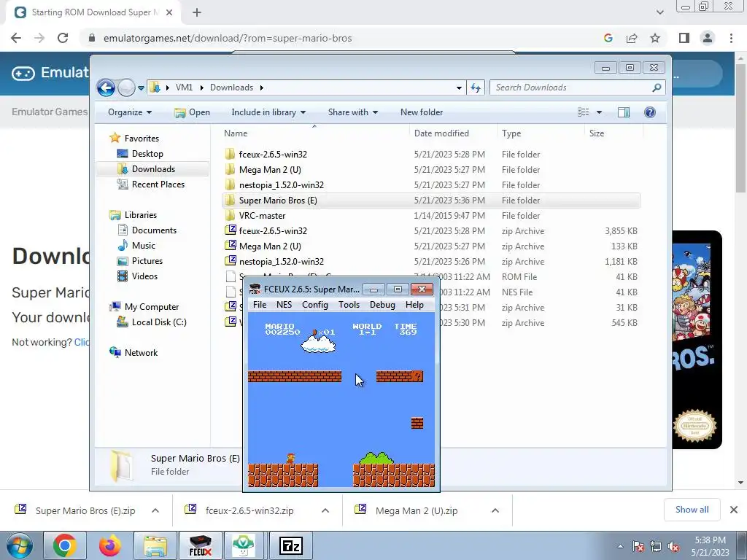Click Chrome's Back arrow

coord(16,38)
